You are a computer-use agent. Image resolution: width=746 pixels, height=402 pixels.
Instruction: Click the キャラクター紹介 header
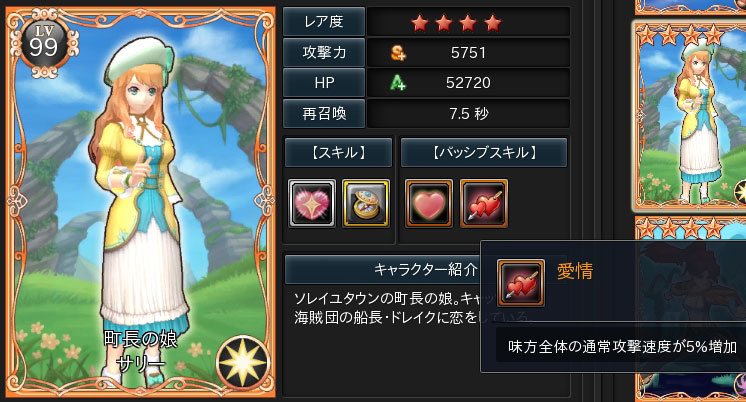click(x=425, y=270)
